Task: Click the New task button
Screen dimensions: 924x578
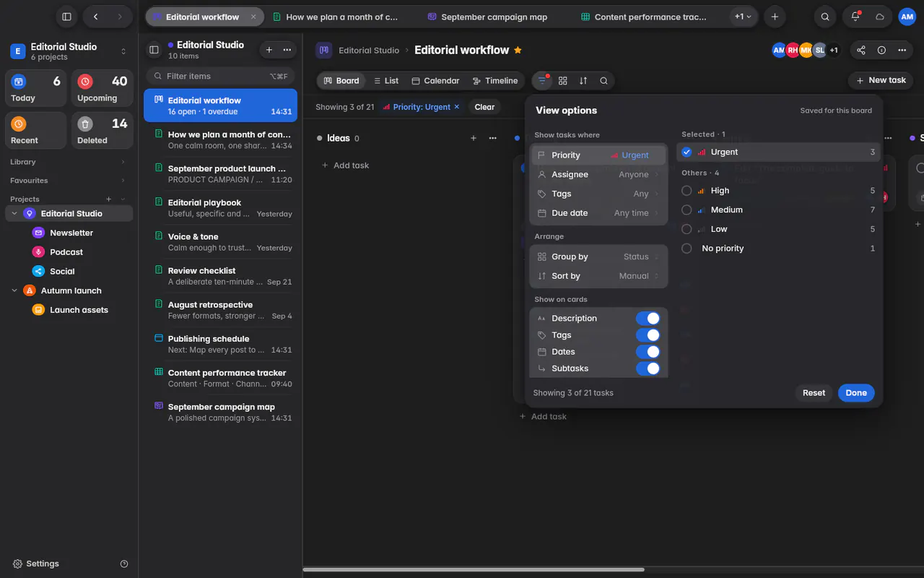Action: point(881,80)
